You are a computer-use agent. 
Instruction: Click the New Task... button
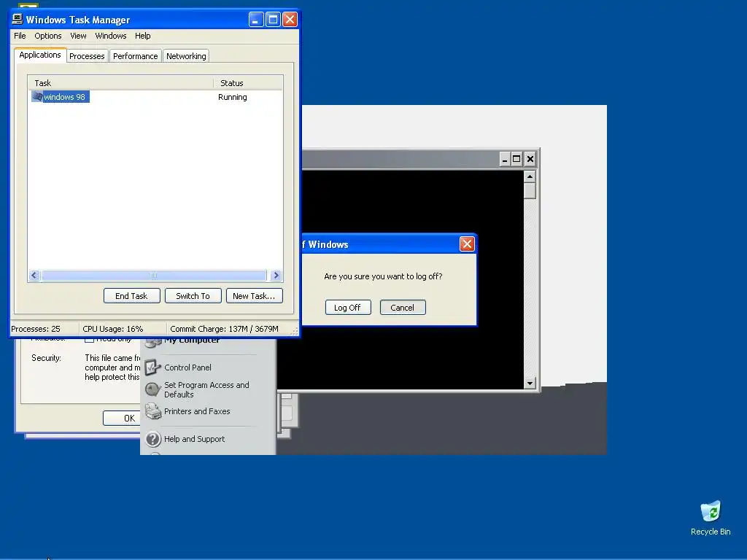[x=255, y=296]
